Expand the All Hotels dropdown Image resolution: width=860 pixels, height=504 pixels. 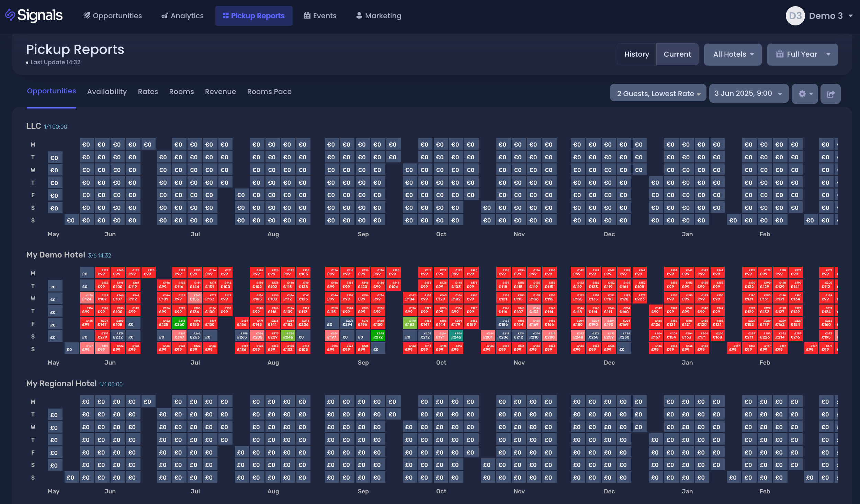coord(733,54)
